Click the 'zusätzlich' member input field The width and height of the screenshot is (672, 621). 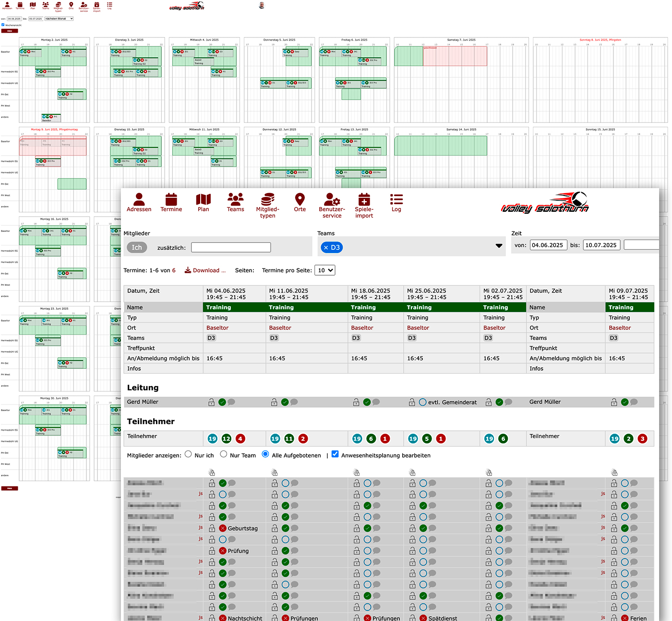[x=231, y=247]
